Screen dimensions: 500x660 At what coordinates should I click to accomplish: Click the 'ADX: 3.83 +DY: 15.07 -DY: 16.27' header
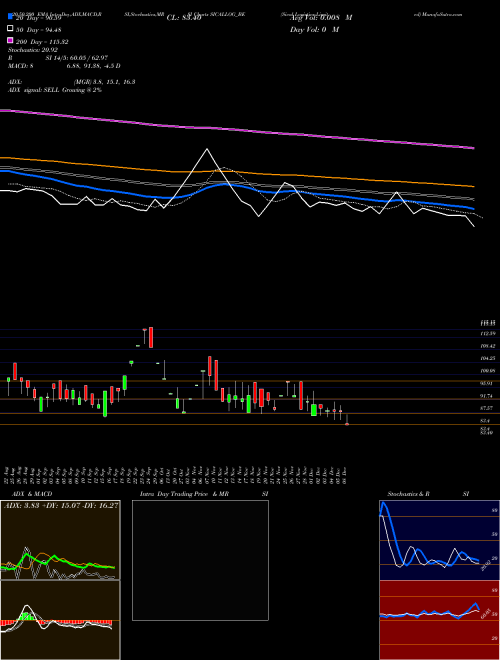[61, 505]
